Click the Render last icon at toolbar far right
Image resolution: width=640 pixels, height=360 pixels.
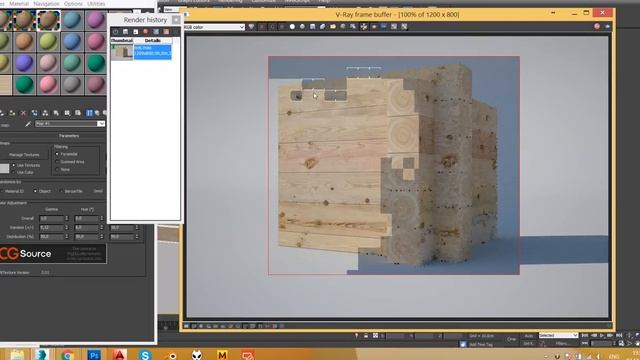coord(607,27)
